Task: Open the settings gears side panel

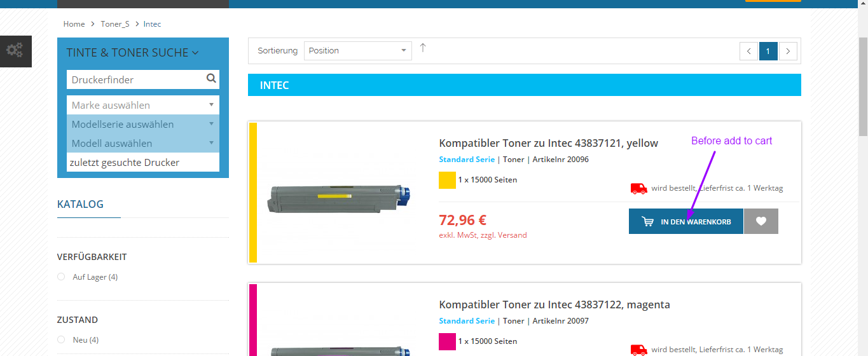Action: click(x=15, y=51)
